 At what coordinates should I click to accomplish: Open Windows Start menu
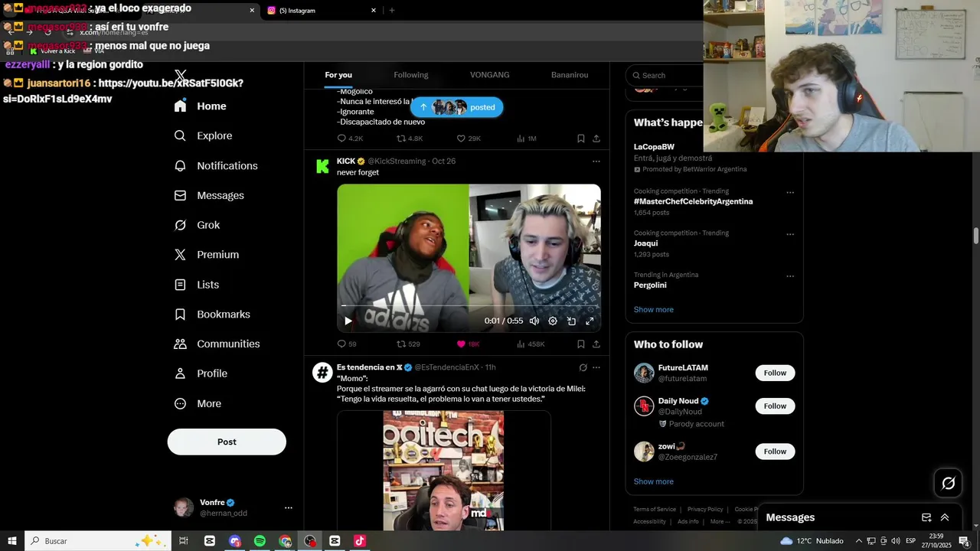[x=11, y=541]
